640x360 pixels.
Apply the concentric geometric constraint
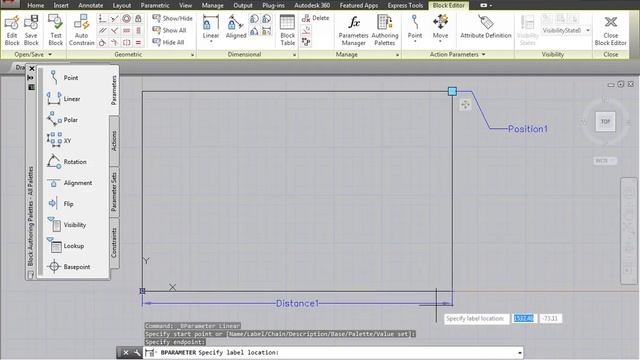127,19
